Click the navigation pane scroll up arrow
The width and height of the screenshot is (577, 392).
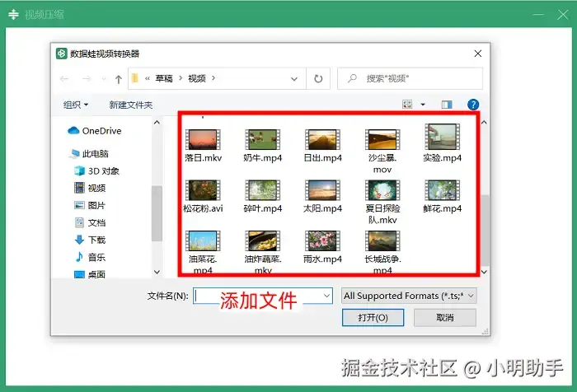point(157,123)
